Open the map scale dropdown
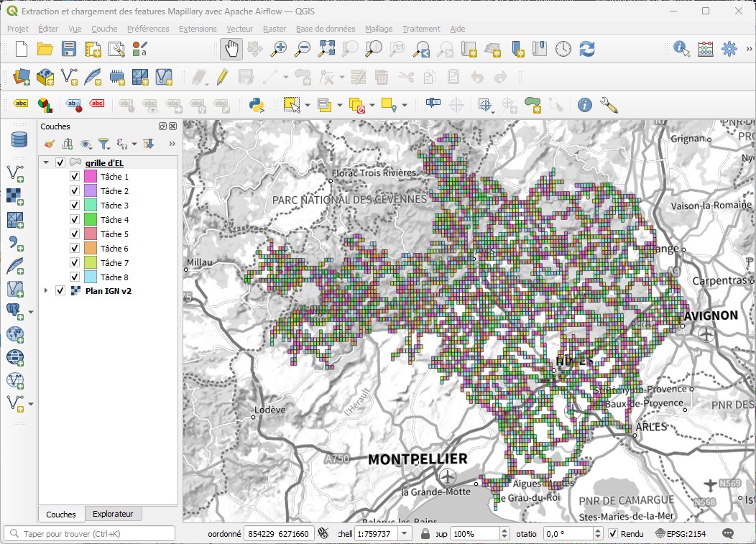756x544 pixels. click(405, 533)
